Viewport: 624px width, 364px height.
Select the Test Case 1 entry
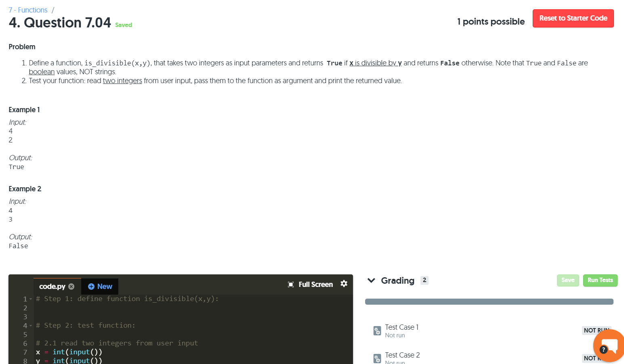pos(402,327)
